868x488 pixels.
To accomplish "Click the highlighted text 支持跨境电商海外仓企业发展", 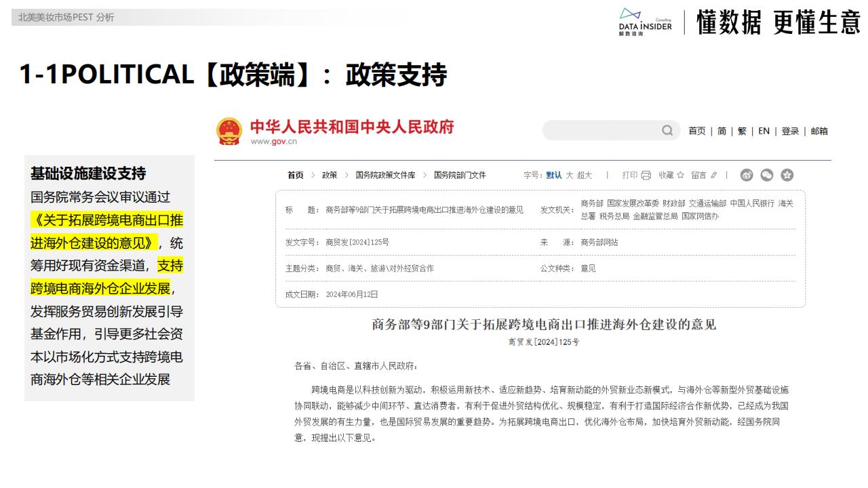I will point(106,277).
